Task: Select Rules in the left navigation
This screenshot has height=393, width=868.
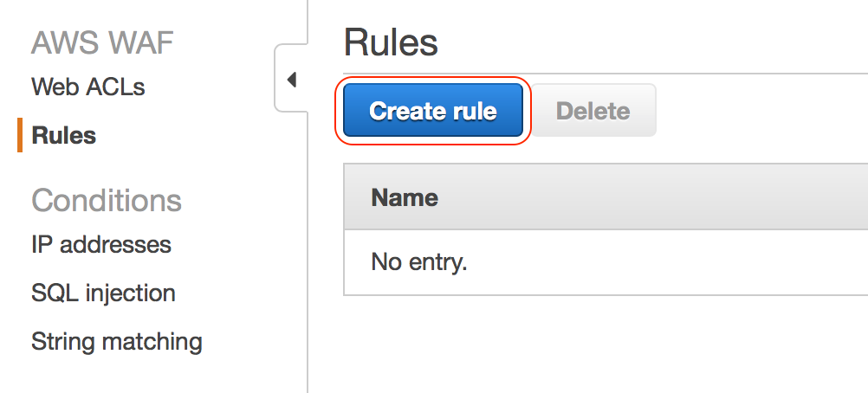Action: [x=63, y=136]
